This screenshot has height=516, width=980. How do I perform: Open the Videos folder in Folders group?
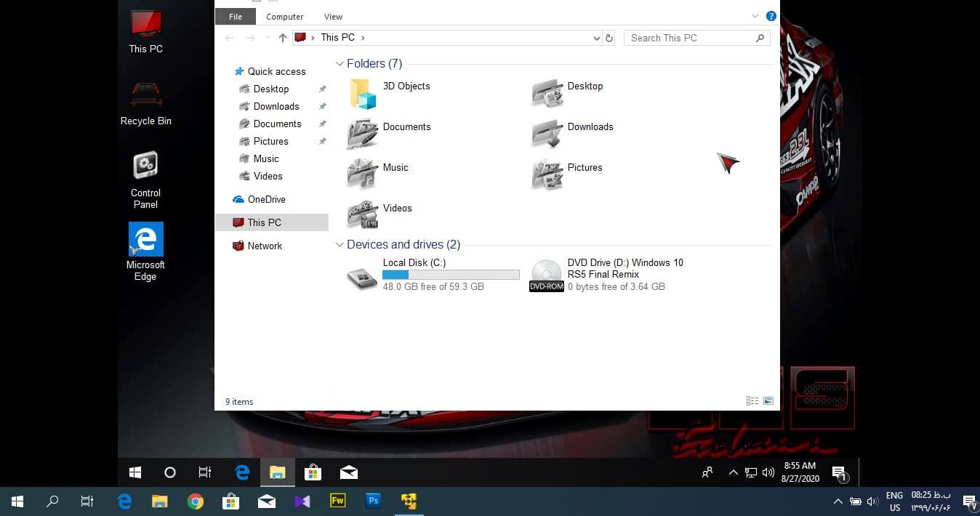coord(363,215)
